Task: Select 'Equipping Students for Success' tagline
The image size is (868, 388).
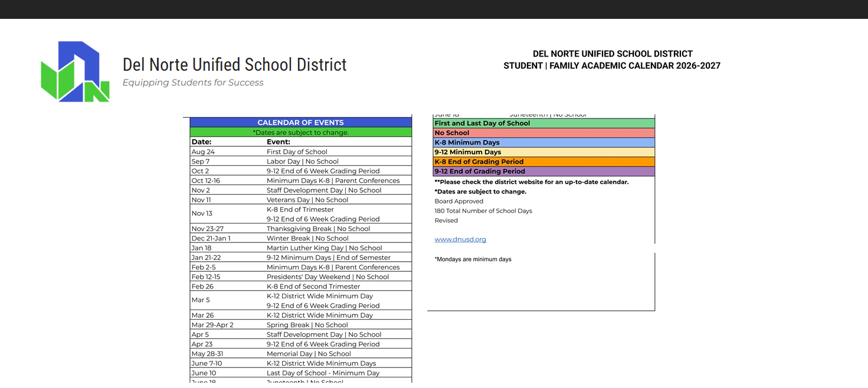Action: click(193, 83)
